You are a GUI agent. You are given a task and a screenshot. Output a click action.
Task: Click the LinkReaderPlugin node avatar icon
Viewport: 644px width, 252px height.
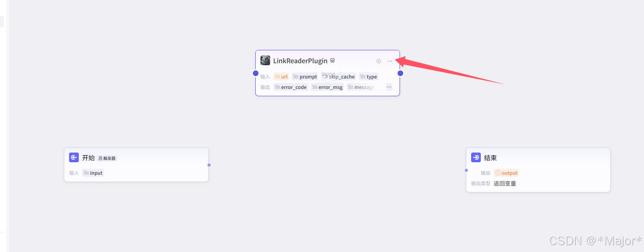265,60
